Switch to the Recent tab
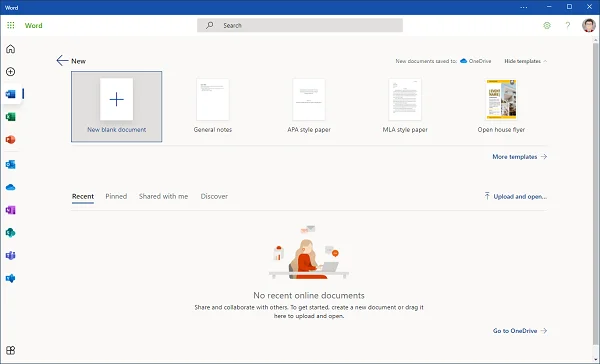Viewport: 600px width, 364px height. pyautogui.click(x=83, y=196)
